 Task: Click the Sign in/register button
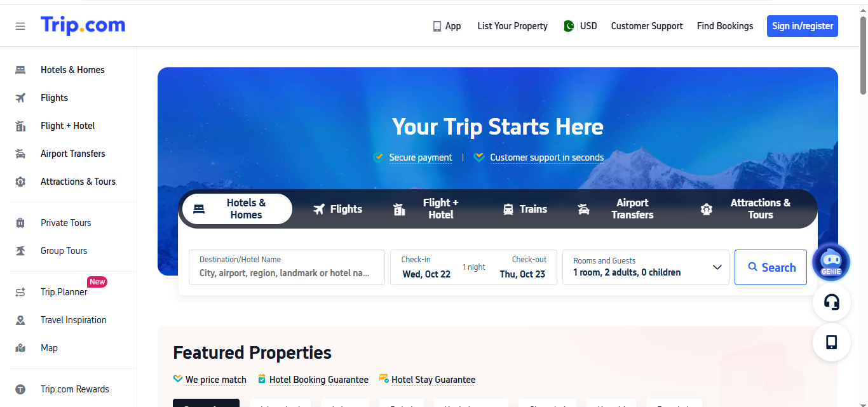pyautogui.click(x=802, y=26)
